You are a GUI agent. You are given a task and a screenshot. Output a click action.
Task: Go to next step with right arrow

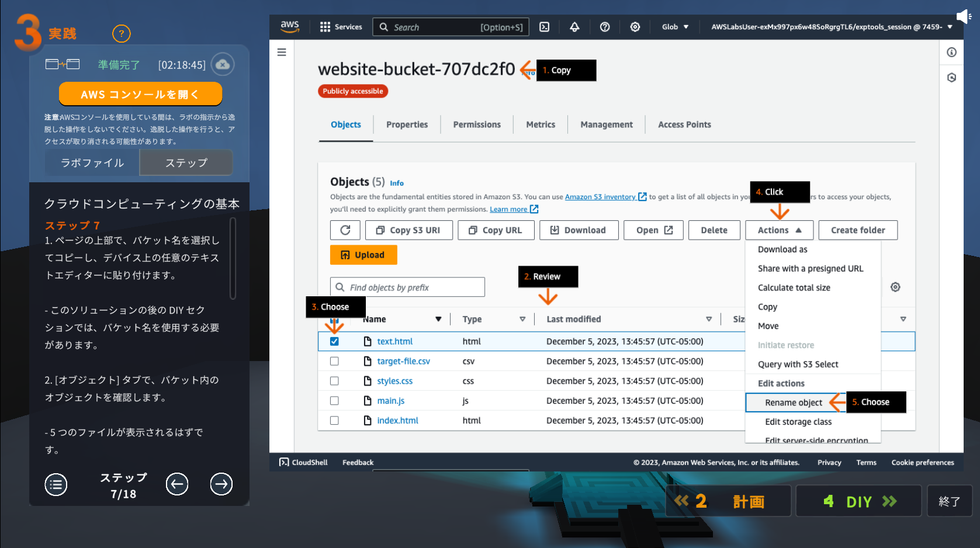221,484
